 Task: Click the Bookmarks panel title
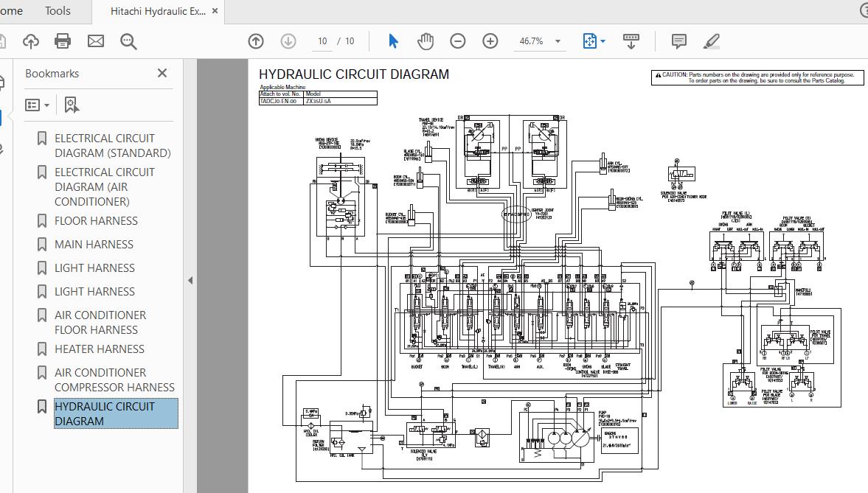52,74
